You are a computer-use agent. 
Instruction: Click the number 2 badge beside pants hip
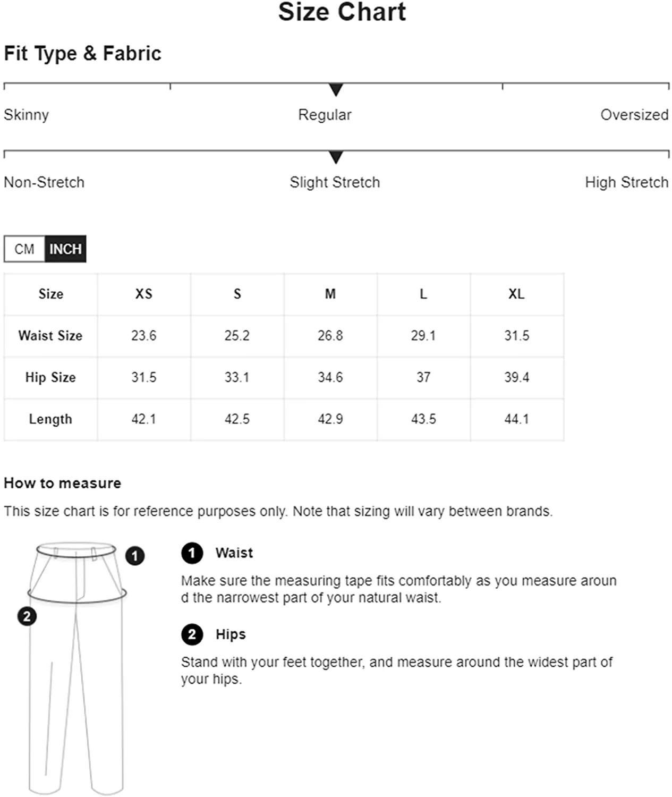click(27, 616)
